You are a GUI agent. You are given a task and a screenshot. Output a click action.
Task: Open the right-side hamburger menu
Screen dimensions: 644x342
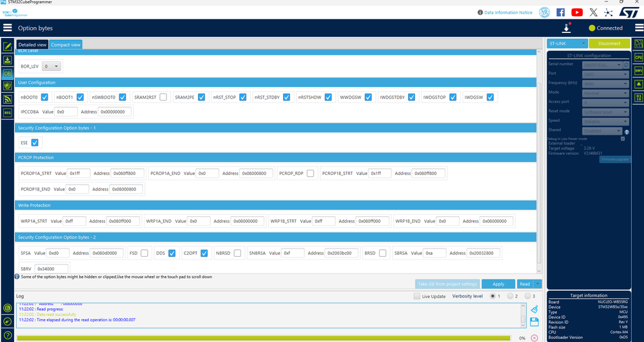pos(639,28)
